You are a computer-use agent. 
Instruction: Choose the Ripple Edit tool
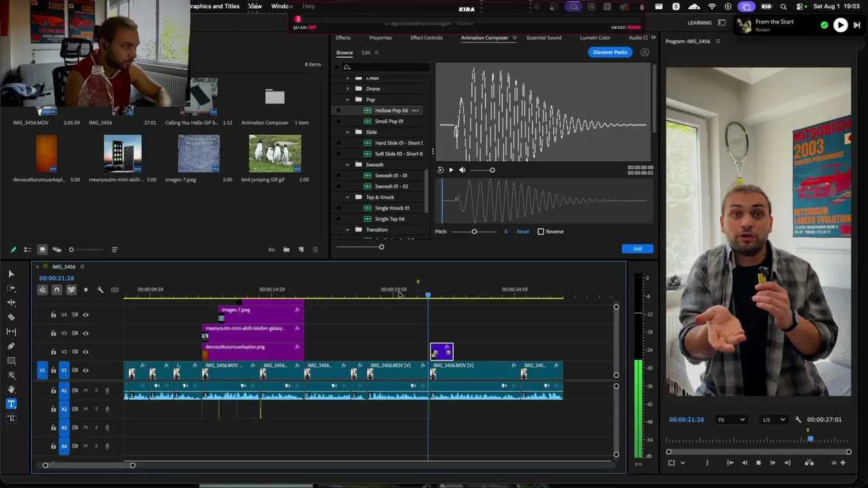coord(11,302)
